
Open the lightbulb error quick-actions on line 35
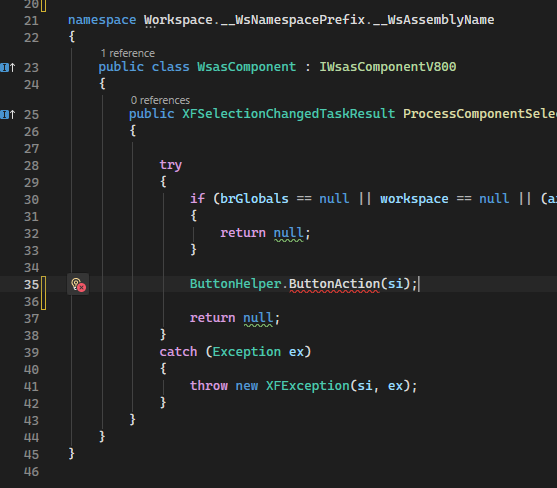pos(78,284)
